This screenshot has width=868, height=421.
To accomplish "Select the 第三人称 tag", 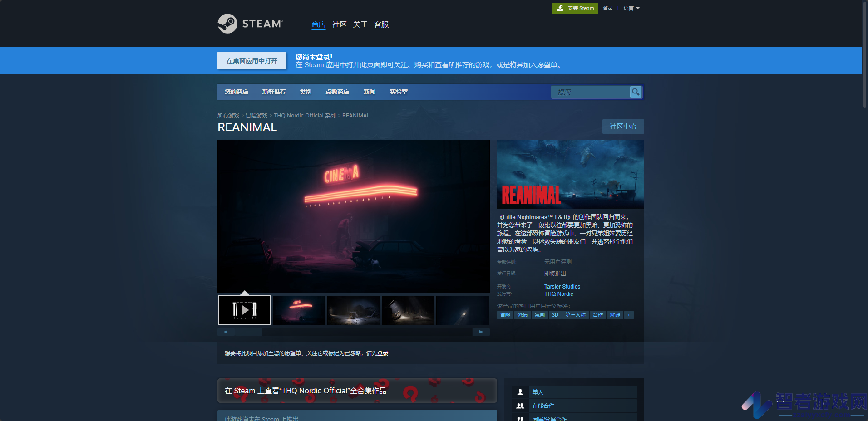I will point(576,315).
